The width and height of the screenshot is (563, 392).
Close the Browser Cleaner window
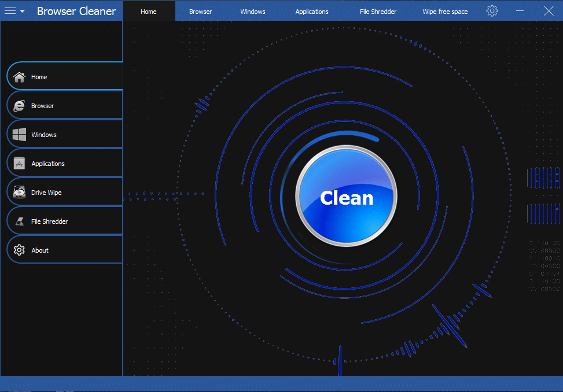(549, 11)
